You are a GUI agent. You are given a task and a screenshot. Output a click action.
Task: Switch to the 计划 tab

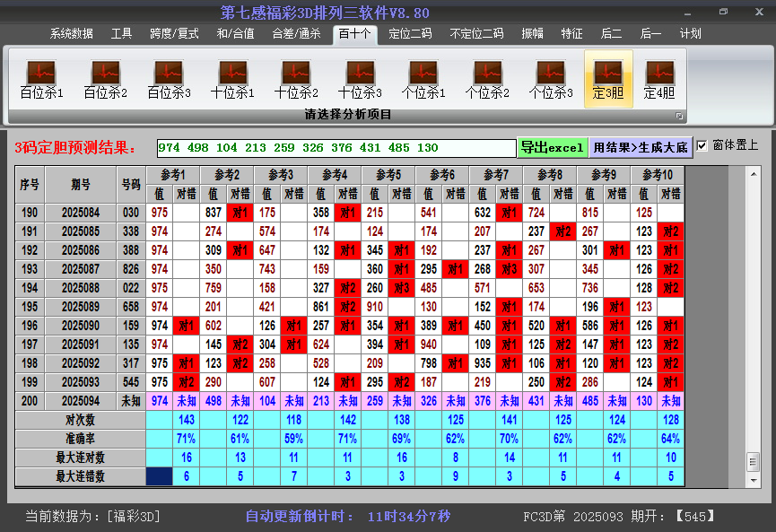(691, 34)
